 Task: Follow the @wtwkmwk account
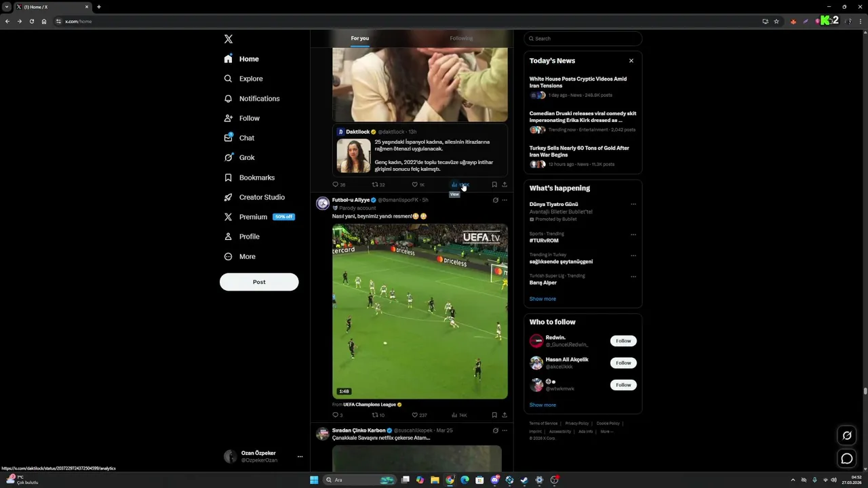[623, 385]
